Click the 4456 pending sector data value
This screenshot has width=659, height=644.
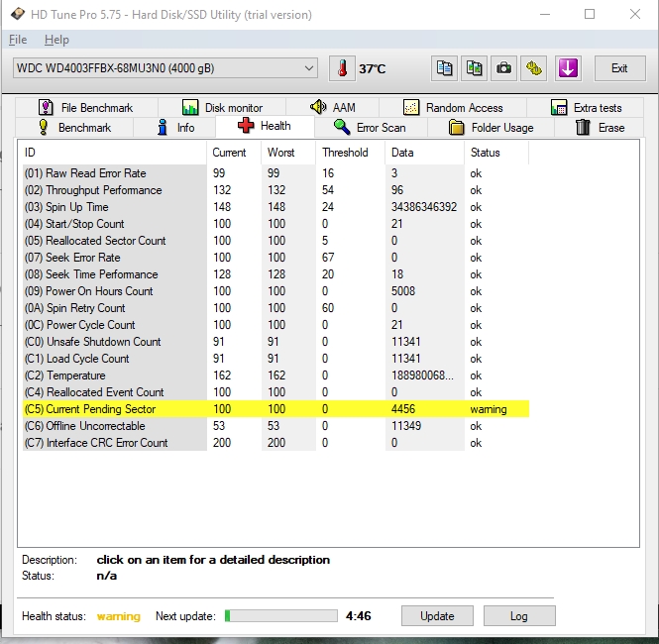pyautogui.click(x=403, y=409)
